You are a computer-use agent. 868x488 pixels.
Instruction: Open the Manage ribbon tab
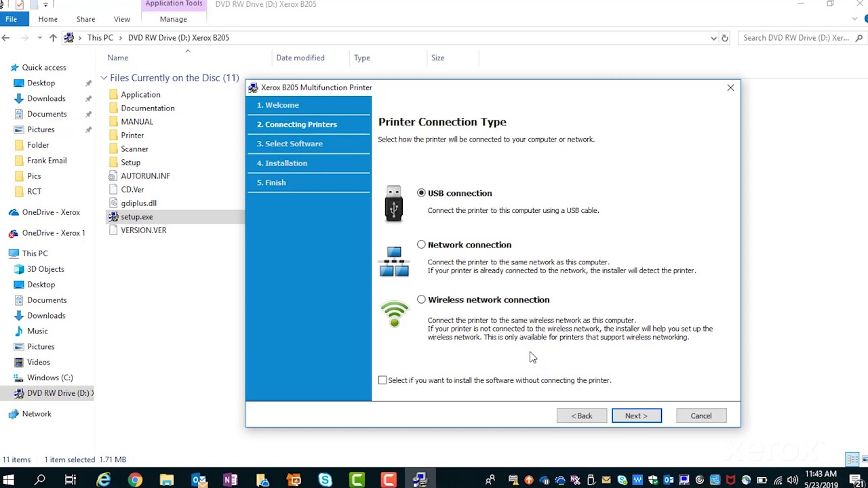[173, 19]
